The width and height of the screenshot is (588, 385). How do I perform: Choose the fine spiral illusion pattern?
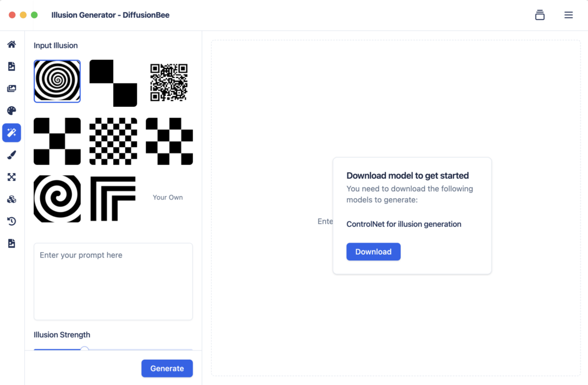pos(57,82)
